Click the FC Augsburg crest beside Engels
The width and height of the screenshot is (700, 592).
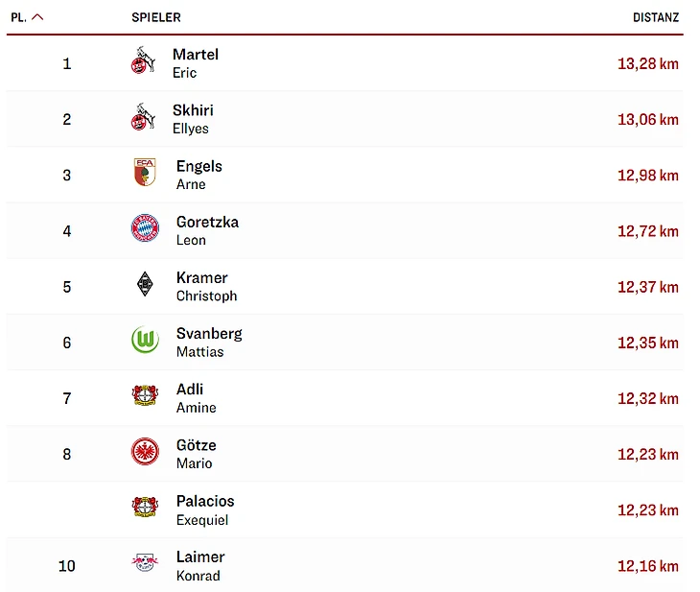point(145,174)
